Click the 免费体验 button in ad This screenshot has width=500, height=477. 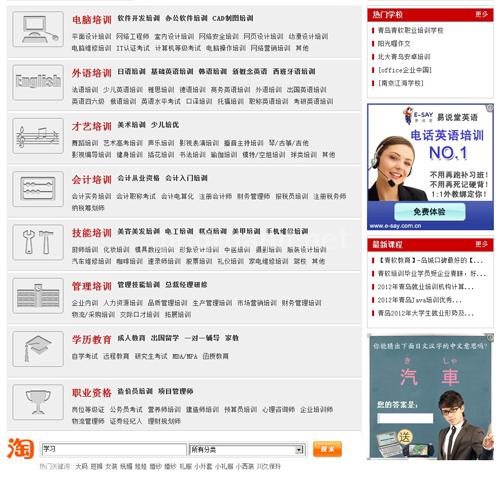tap(430, 212)
